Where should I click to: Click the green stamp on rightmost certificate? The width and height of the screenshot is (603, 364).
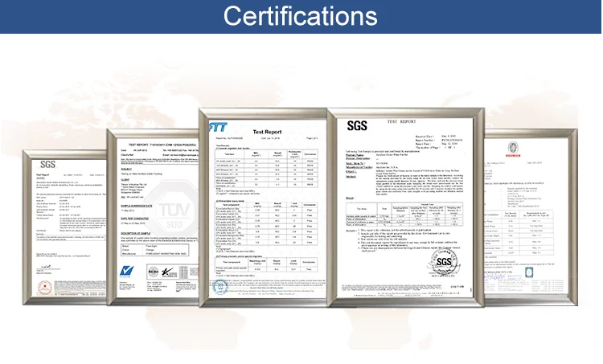tap(529, 272)
